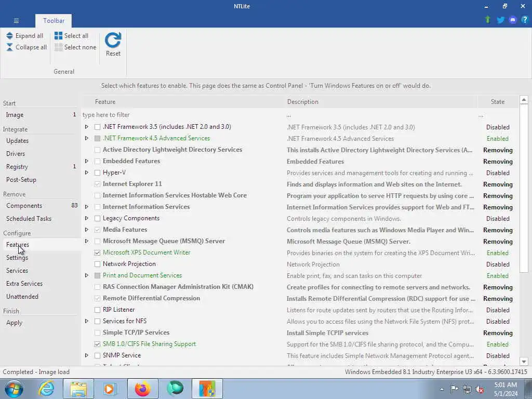Open the Windows Start orb
Screen dimensions: 532x399
[14, 389]
